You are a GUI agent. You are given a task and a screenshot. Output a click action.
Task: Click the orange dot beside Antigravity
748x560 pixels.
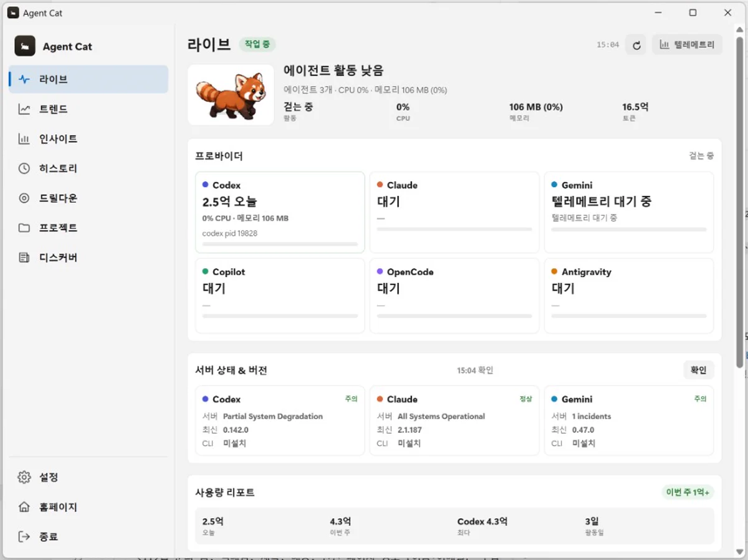[555, 272]
